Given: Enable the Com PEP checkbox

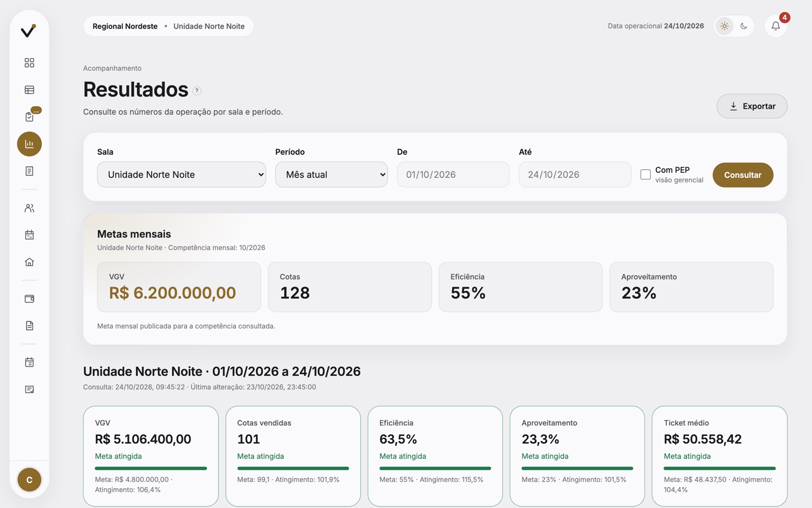Looking at the screenshot, I should 646,175.
